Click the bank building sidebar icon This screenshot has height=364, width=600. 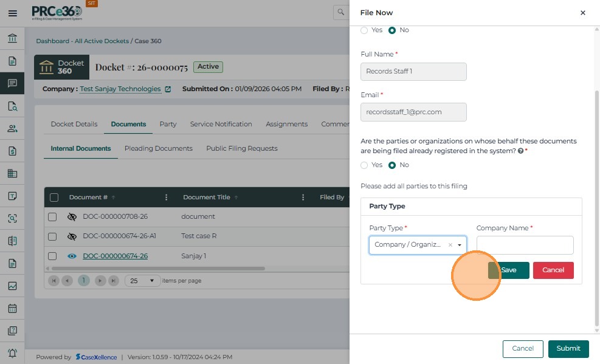(x=12, y=39)
